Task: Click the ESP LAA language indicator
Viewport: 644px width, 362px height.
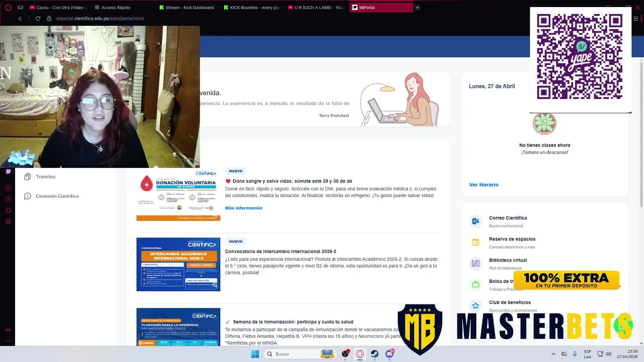Action: pyautogui.click(x=588, y=354)
